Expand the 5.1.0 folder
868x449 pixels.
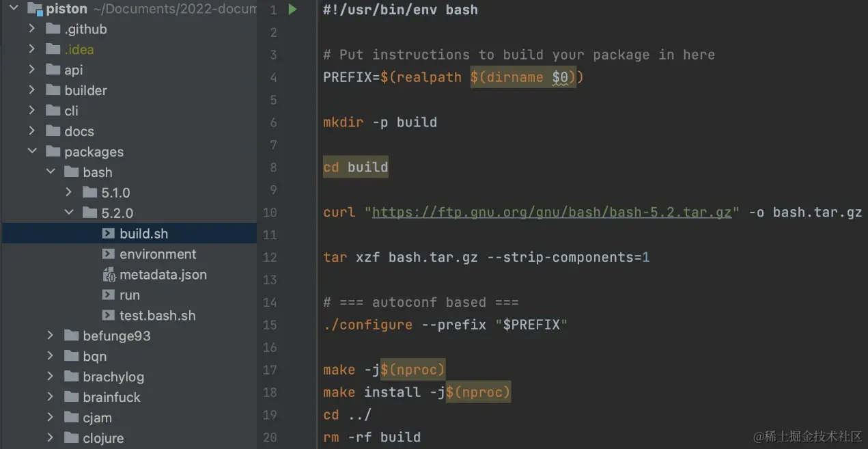68,193
